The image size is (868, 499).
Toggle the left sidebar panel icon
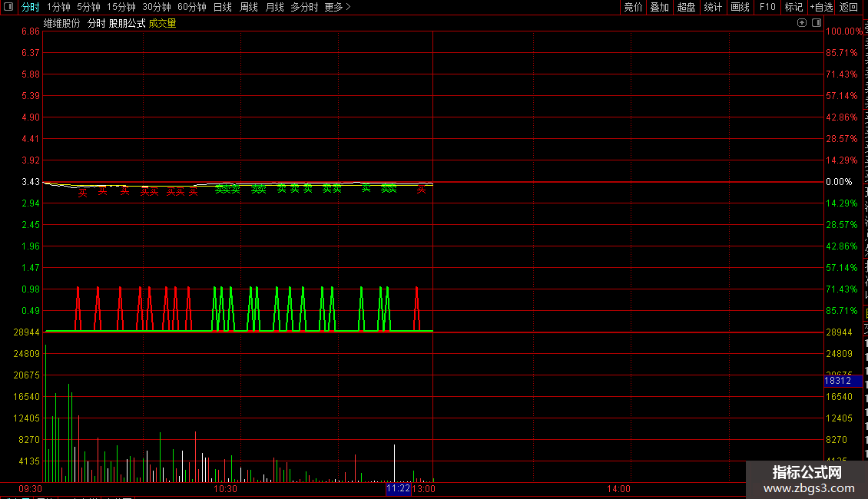8,7
